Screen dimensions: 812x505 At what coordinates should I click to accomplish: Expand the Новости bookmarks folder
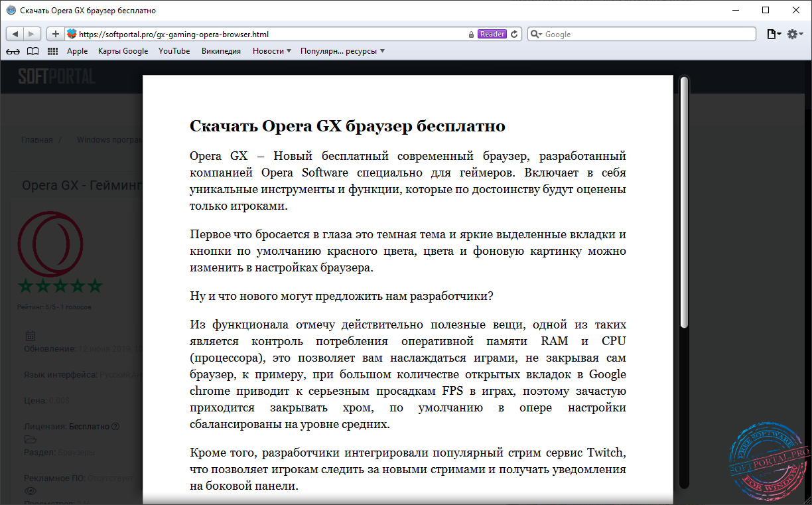272,51
